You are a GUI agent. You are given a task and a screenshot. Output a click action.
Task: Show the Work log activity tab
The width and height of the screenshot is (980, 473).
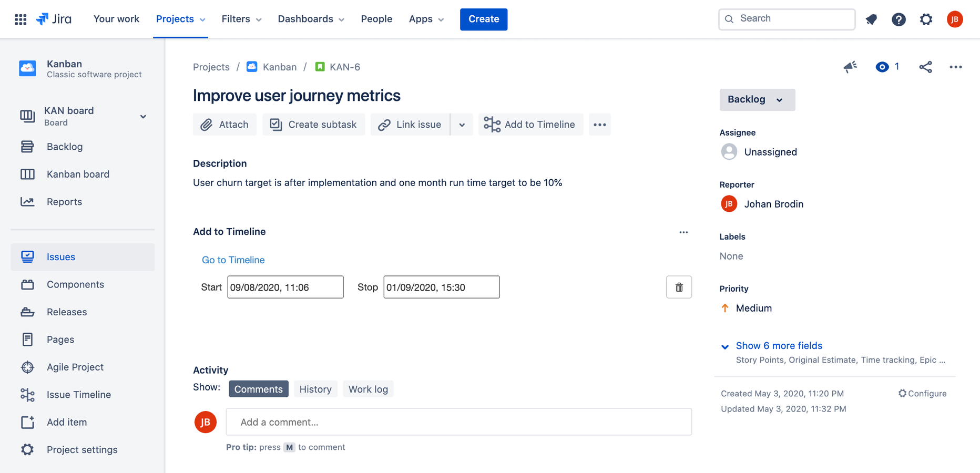[x=368, y=389]
